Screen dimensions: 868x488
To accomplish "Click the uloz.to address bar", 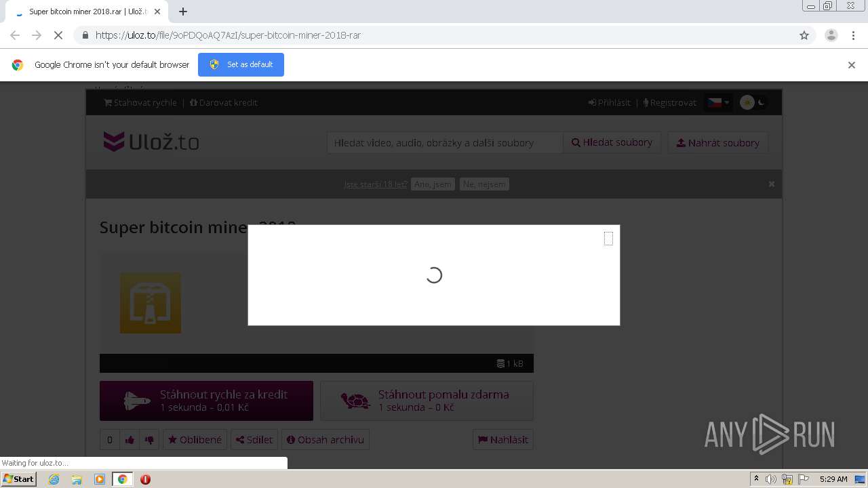I will point(434,35).
